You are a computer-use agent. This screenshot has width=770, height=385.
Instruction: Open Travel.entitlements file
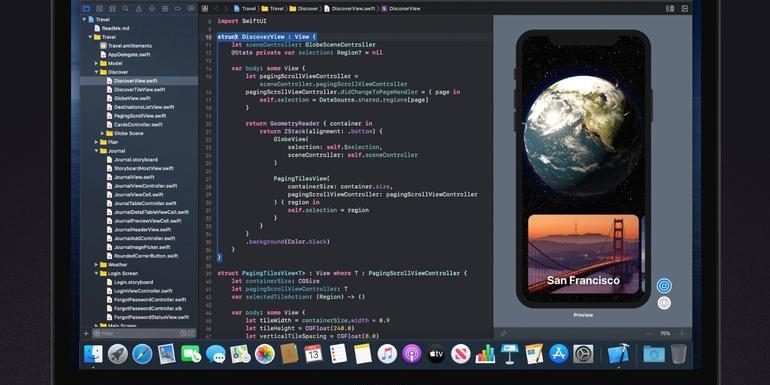coord(126,46)
